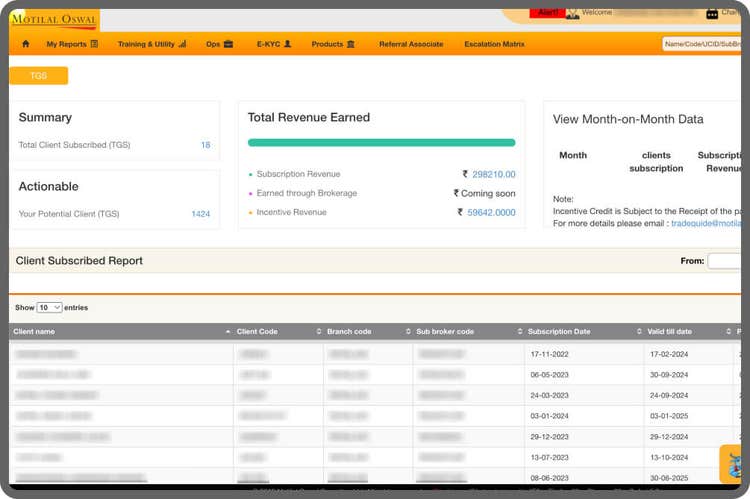Click the Motilal Oswal logo
The width and height of the screenshot is (750, 499).
(x=53, y=19)
